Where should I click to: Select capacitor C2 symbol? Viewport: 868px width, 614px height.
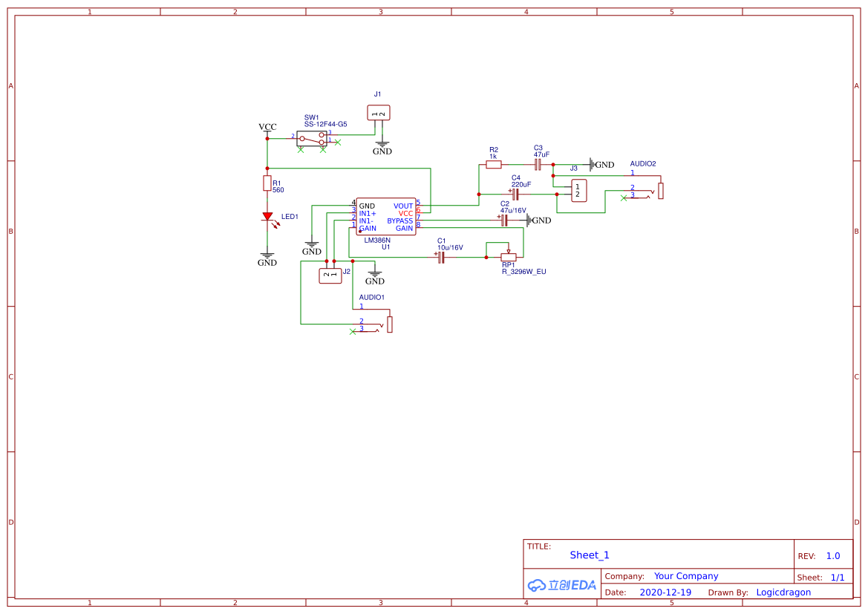coord(503,221)
